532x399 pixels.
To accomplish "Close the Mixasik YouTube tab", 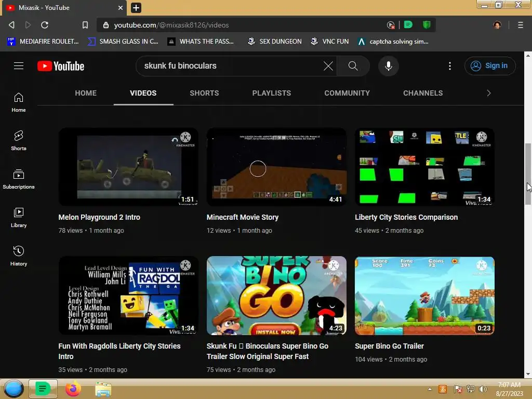I will (121, 7).
